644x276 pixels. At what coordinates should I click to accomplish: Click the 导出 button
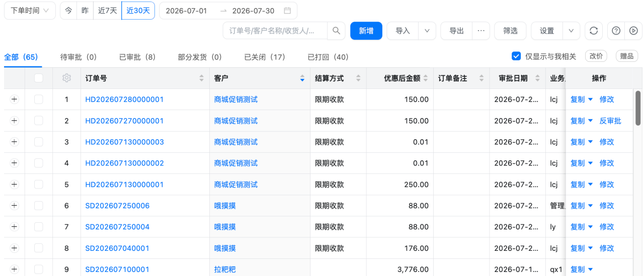(x=457, y=31)
